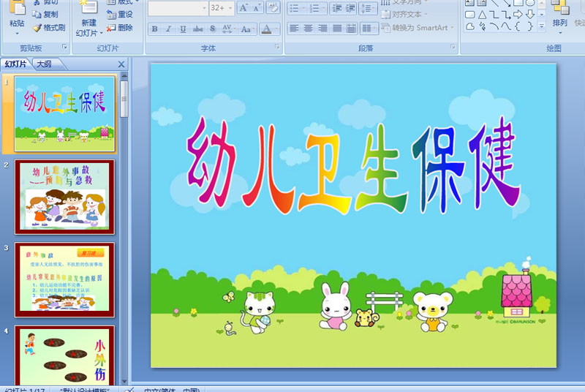
Task: Clear all formatting with eraser icon
Action: 273,7
